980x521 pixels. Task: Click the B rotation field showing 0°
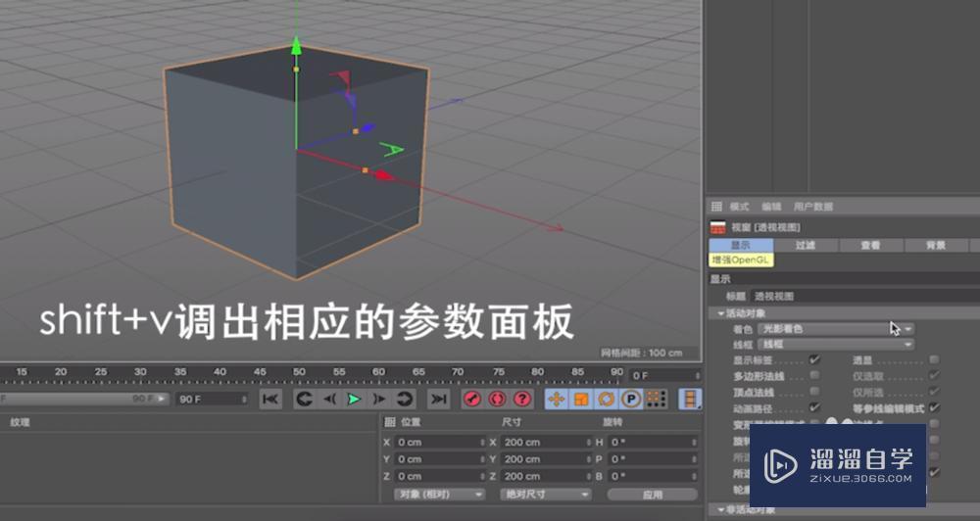653,476
